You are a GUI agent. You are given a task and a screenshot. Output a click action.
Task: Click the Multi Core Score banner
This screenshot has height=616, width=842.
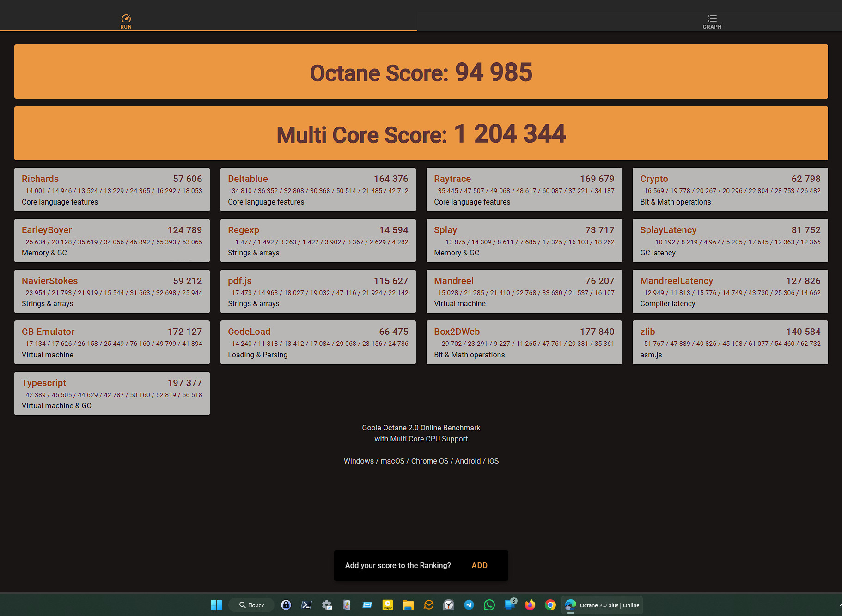(x=421, y=133)
